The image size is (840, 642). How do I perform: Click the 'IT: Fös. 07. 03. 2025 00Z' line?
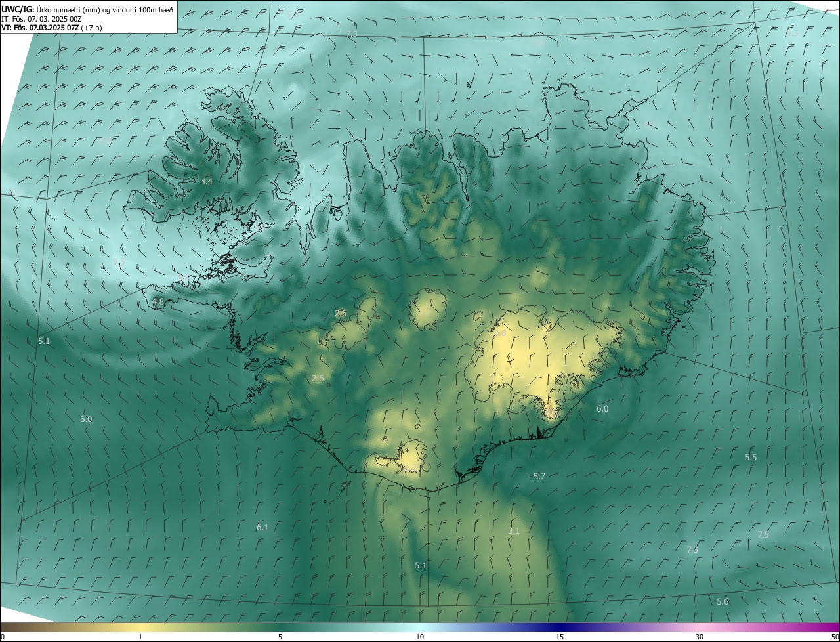41,18
